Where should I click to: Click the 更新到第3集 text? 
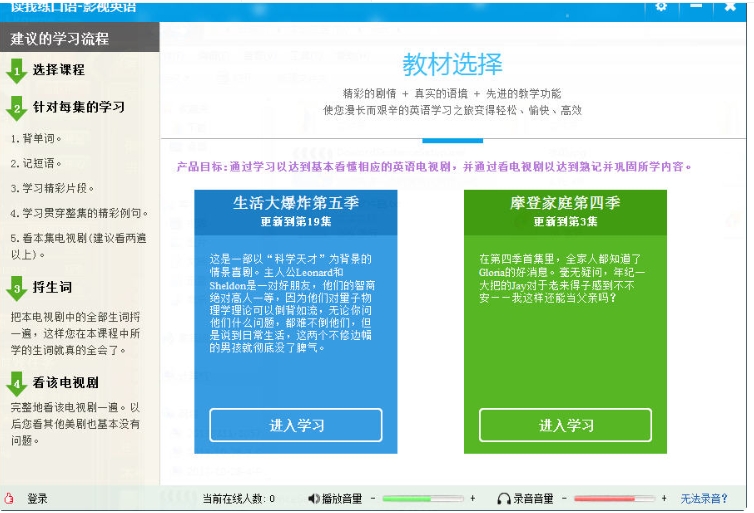click(x=566, y=221)
